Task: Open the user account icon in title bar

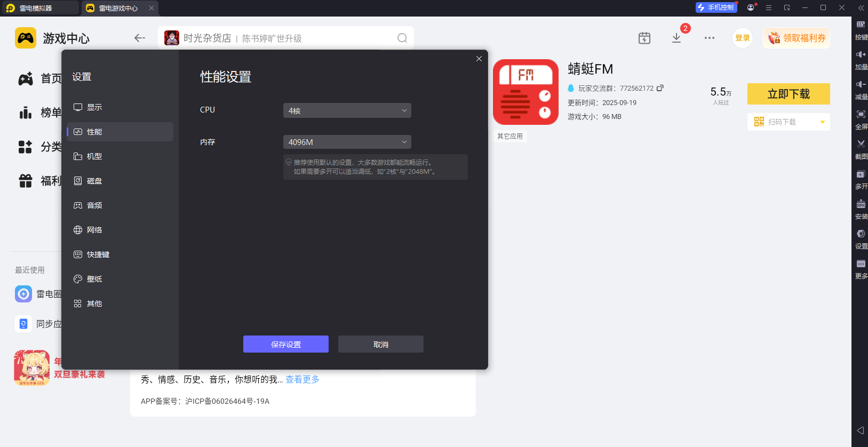Action: 751,7
